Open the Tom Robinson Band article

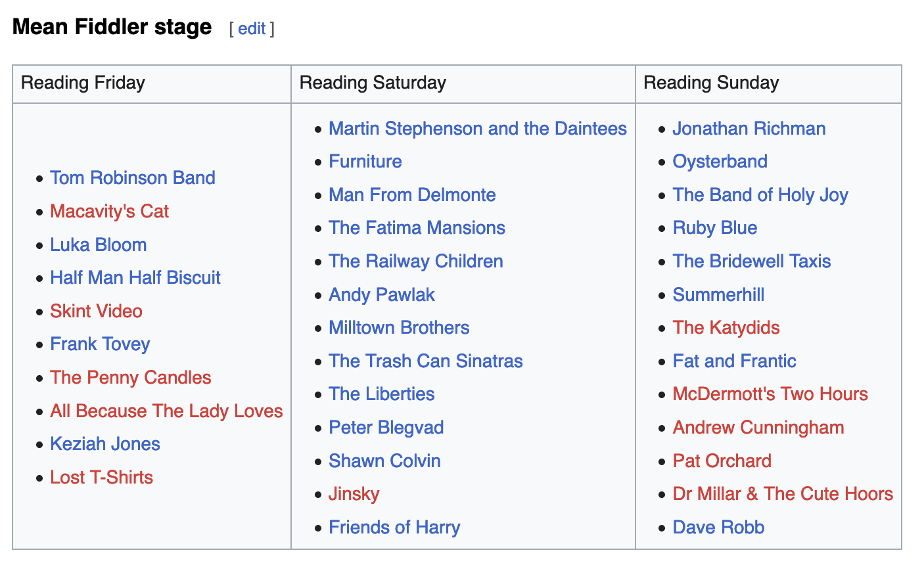pyautogui.click(x=133, y=178)
